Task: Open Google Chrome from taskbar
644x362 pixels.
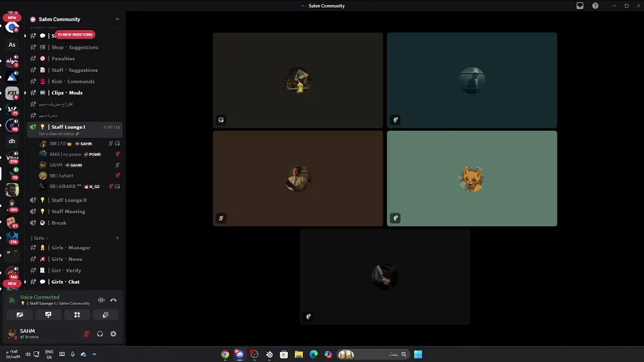Action: pyautogui.click(x=225, y=354)
